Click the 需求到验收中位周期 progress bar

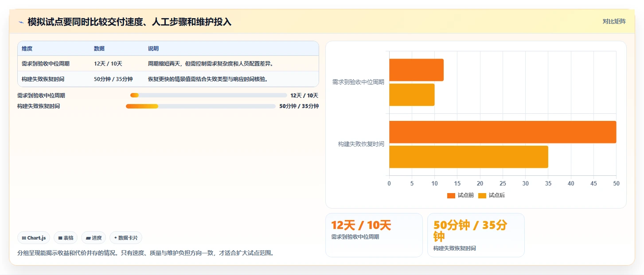(x=209, y=95)
